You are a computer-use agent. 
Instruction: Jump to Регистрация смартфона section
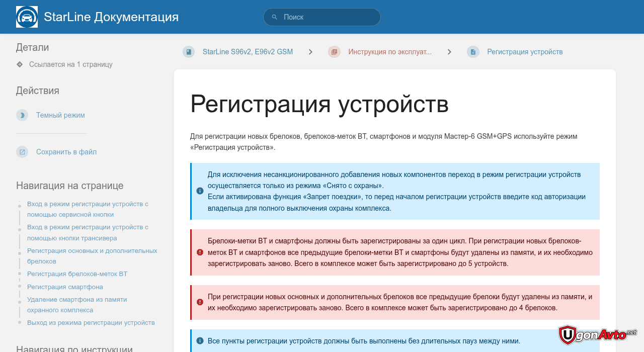(65, 287)
